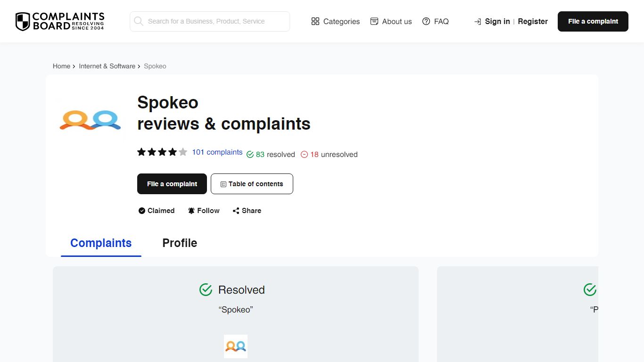Open the Categories menu
Viewport: 644px width, 362px height.
tap(336, 21)
